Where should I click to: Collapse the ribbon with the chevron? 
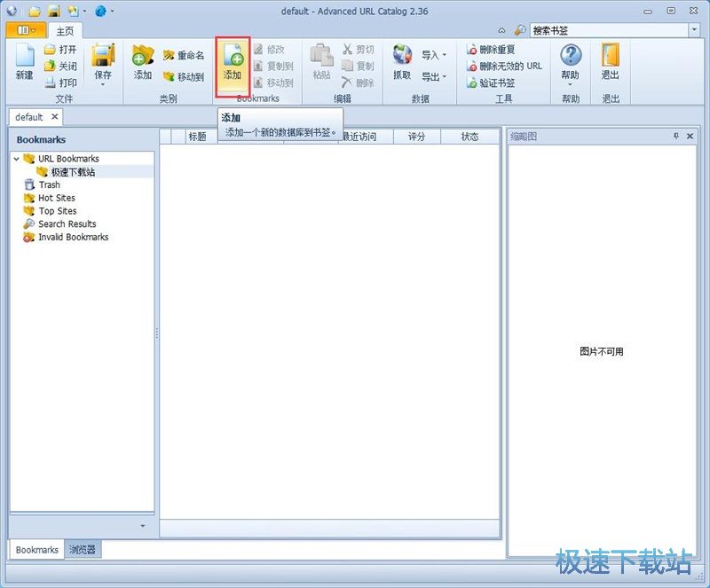point(501,30)
